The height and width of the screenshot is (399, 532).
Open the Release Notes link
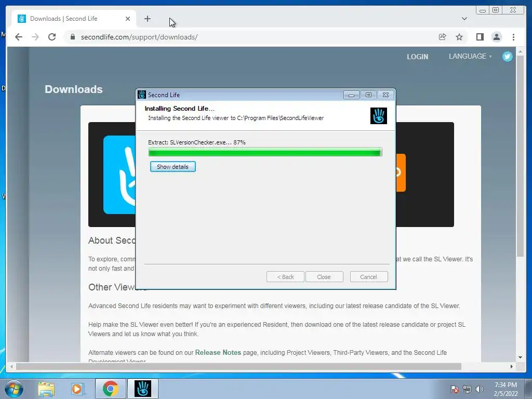218,353
